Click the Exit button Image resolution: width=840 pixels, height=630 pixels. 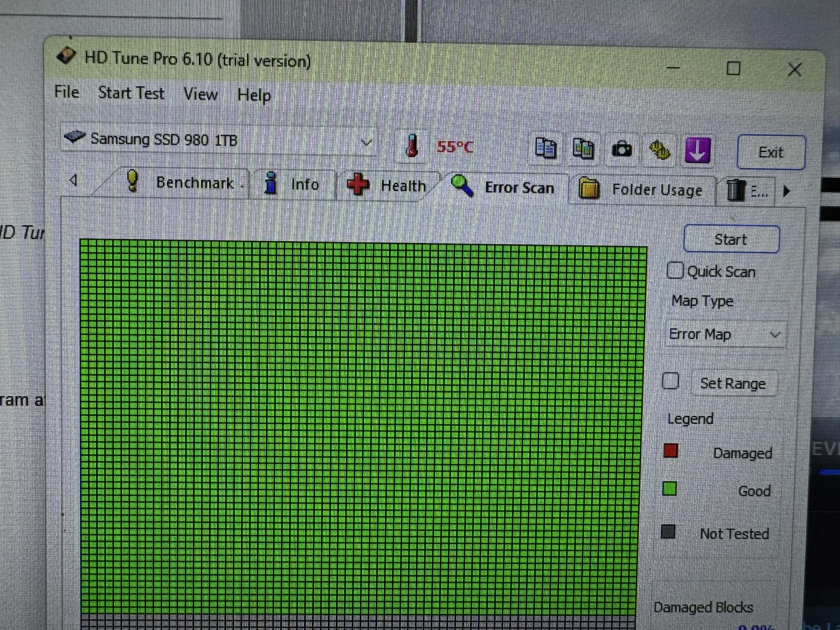click(771, 153)
